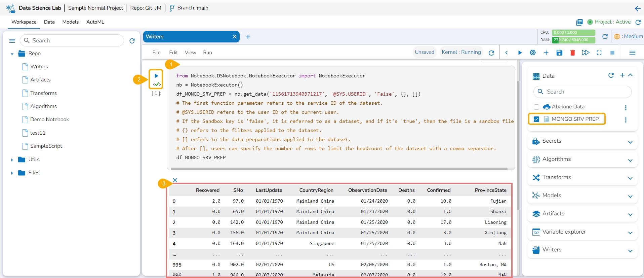The image size is (644, 278).
Task: Click the add data plus icon
Action: (x=622, y=75)
